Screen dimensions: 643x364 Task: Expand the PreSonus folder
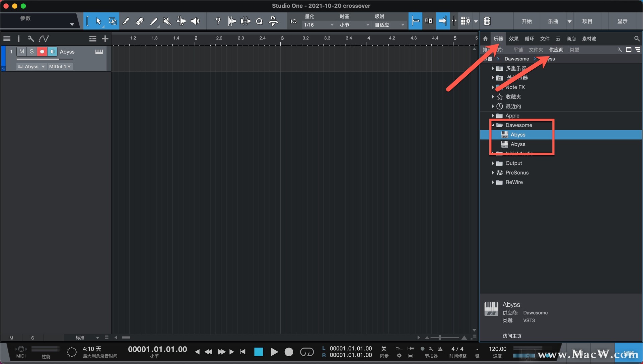493,173
